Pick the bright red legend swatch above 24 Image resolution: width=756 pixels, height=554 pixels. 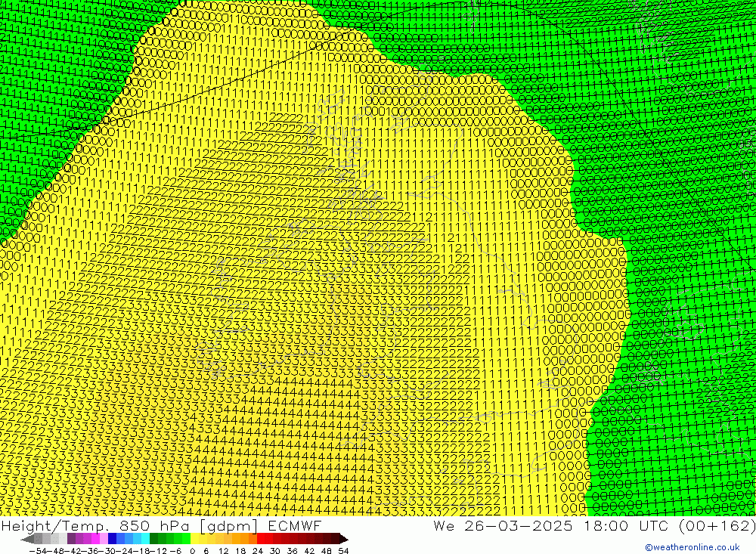(261, 539)
